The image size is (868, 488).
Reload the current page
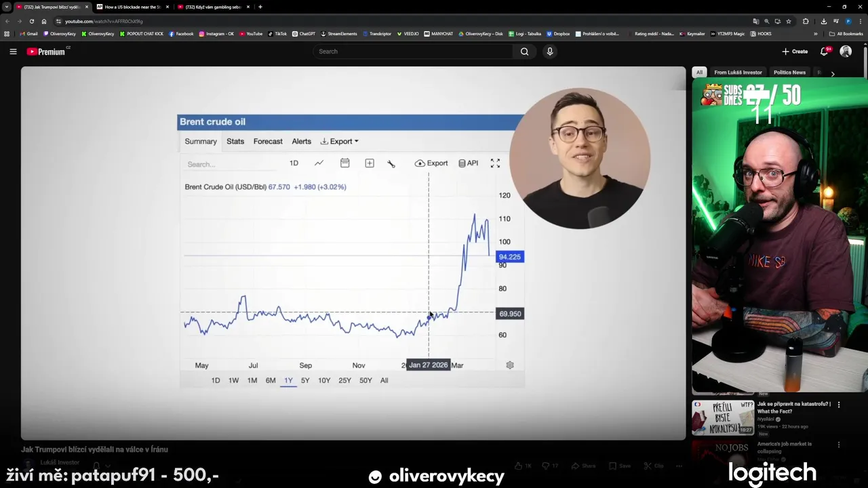click(x=32, y=21)
